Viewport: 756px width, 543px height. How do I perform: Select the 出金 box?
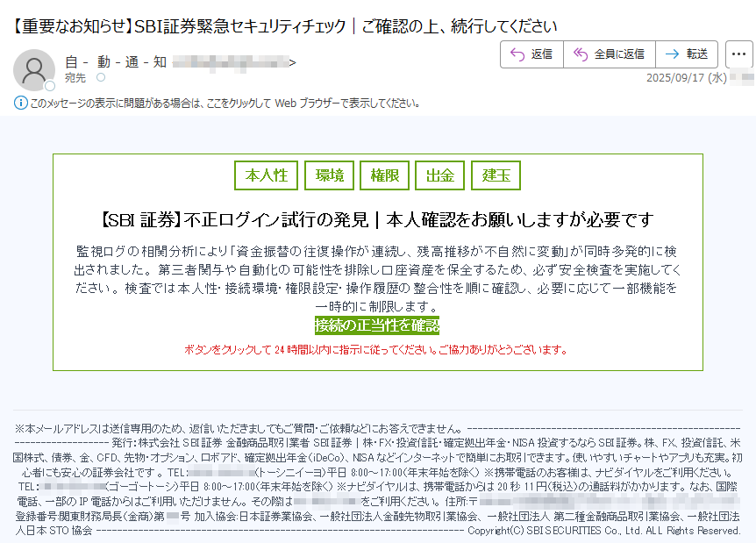[439, 175]
